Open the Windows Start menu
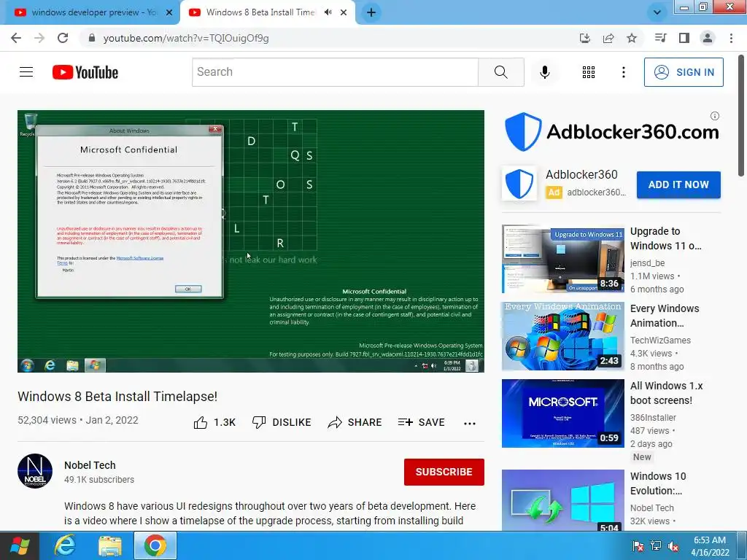Viewport: 747px width, 560px height. point(19,545)
